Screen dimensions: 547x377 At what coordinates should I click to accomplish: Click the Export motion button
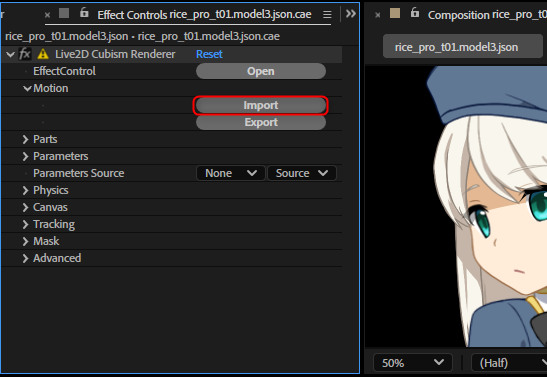(x=261, y=122)
